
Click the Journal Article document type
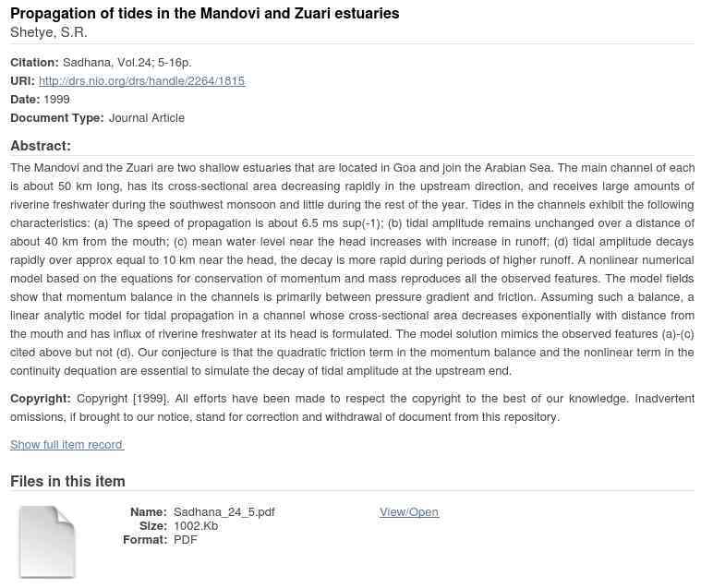coord(147,118)
